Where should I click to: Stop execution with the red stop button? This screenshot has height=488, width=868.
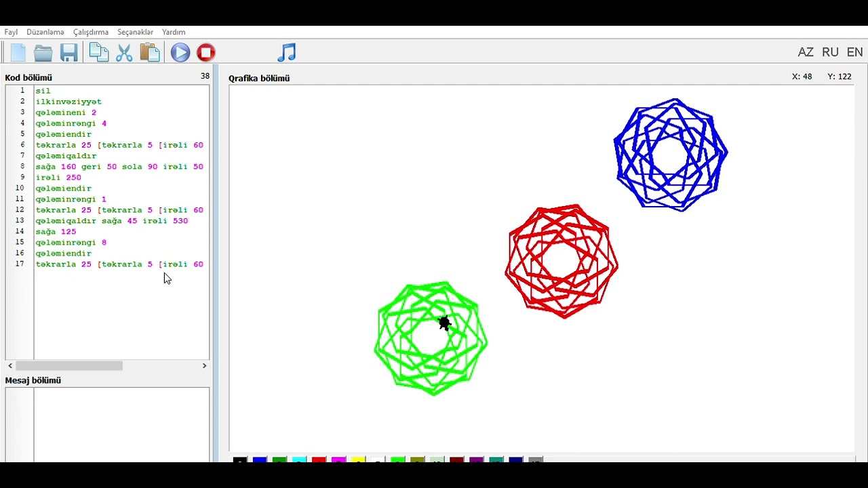coord(206,52)
